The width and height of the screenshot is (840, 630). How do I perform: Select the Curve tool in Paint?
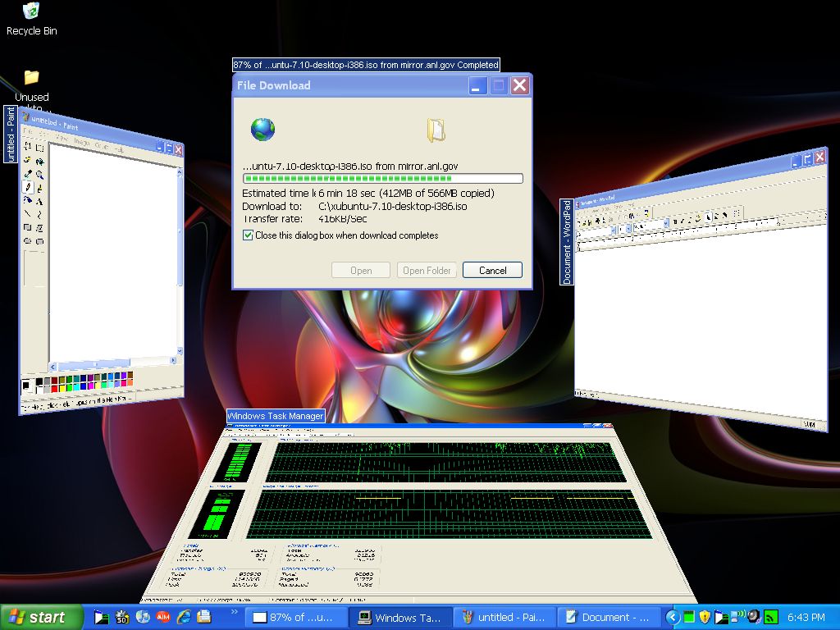[39, 215]
